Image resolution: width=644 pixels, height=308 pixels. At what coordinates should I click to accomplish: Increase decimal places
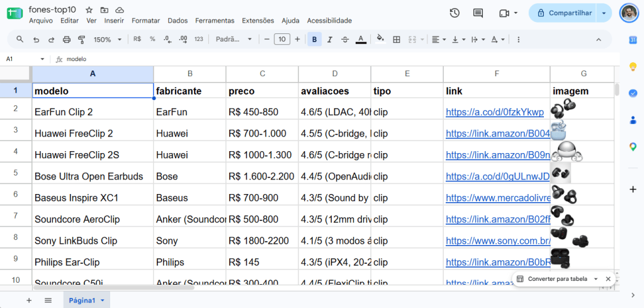(x=183, y=40)
